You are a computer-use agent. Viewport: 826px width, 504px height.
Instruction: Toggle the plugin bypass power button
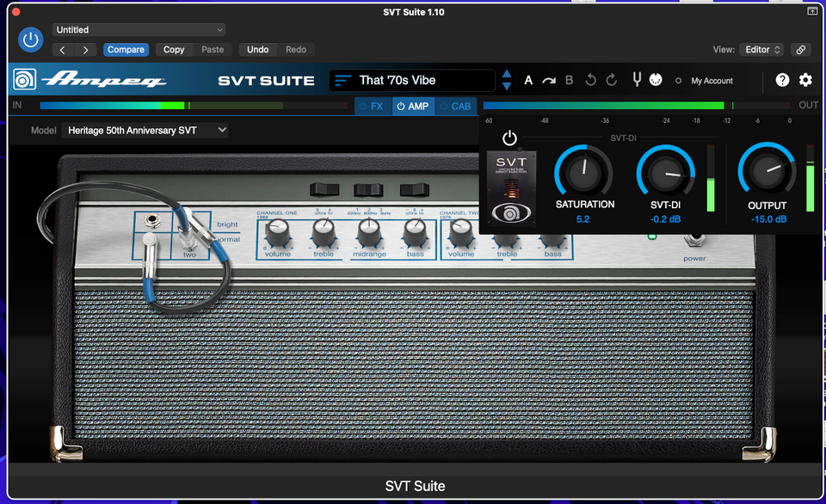tap(31, 40)
